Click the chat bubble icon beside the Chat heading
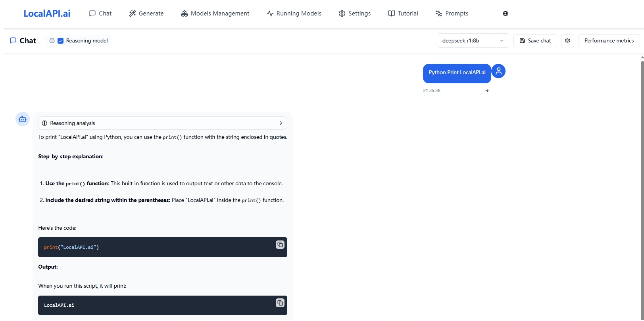644x321 pixels. pos(13,40)
